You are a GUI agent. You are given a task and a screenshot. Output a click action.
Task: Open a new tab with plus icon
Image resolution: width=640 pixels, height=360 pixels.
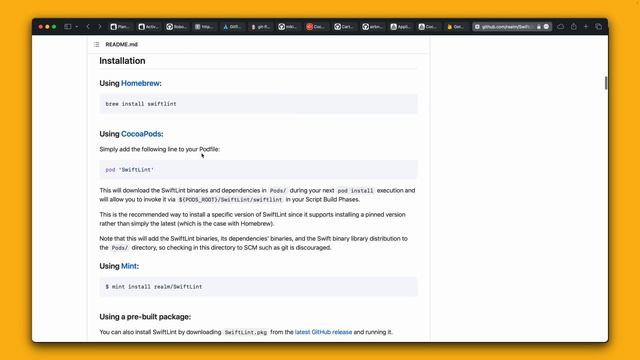(586, 27)
